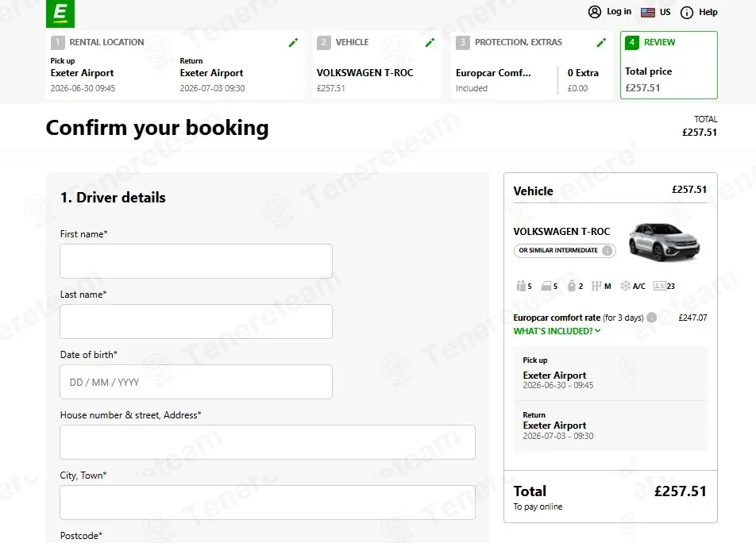The height and width of the screenshot is (543, 756).
Task: Click the House number & street address field
Action: click(x=268, y=442)
